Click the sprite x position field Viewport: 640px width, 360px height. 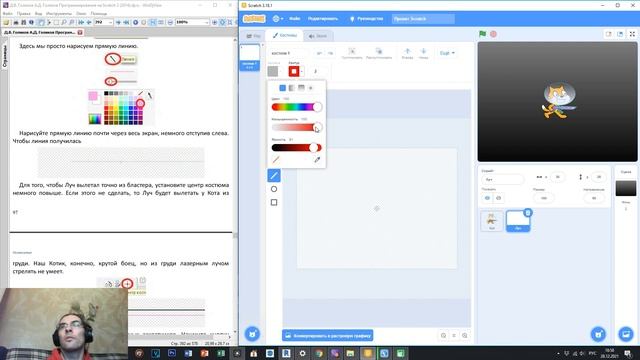tap(557, 177)
